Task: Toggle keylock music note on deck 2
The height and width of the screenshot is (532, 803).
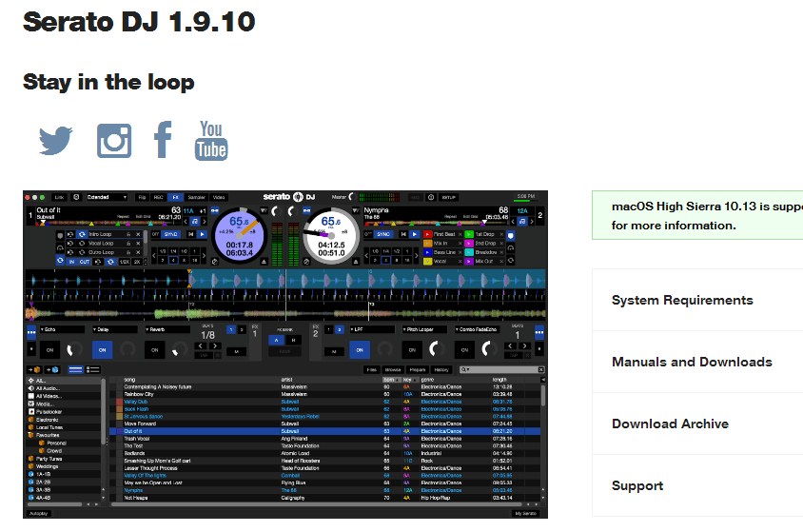Action: pos(522,221)
